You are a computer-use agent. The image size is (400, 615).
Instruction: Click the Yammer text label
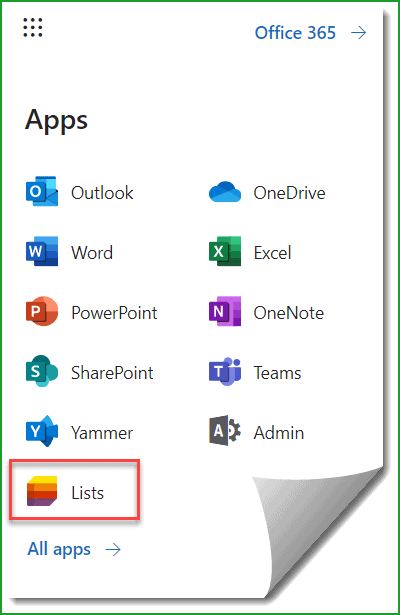(x=102, y=433)
